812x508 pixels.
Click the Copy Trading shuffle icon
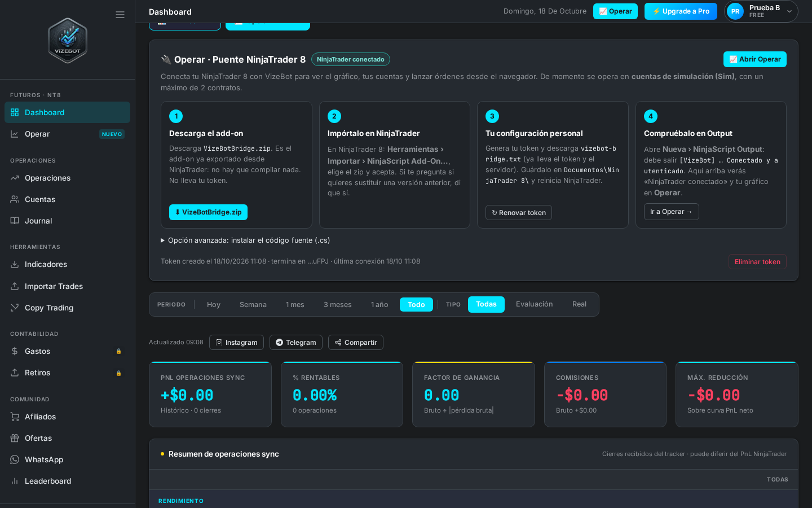[15, 308]
